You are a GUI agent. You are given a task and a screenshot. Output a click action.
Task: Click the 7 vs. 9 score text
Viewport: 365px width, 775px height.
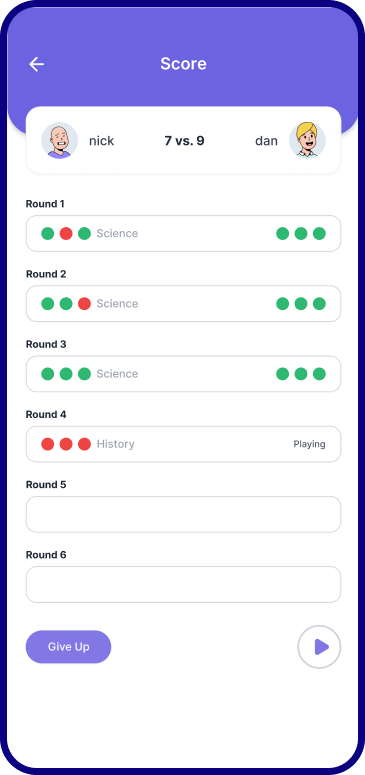pyautogui.click(x=184, y=141)
